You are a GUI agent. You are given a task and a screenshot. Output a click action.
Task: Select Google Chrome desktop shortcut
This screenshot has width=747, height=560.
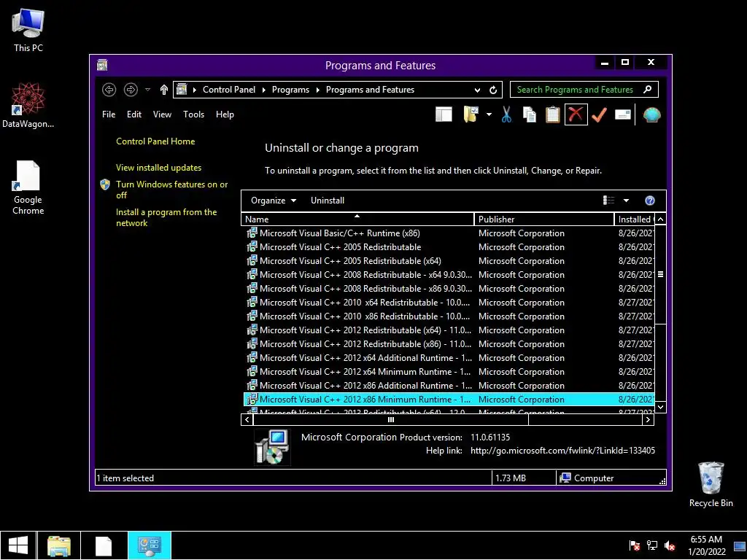point(28,187)
